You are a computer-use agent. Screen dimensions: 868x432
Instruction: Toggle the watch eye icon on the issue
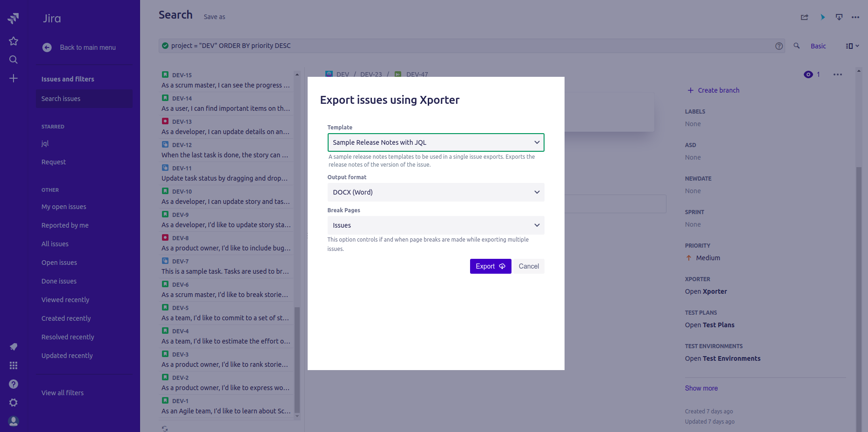click(x=808, y=74)
